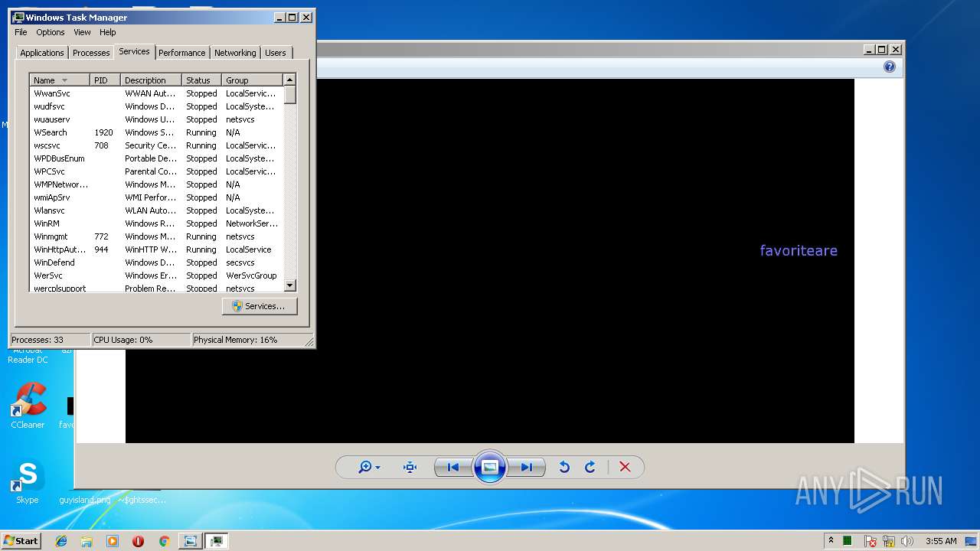The width and height of the screenshot is (980, 551).
Task: Select the wmiApSrv service row
Action: pos(156,197)
